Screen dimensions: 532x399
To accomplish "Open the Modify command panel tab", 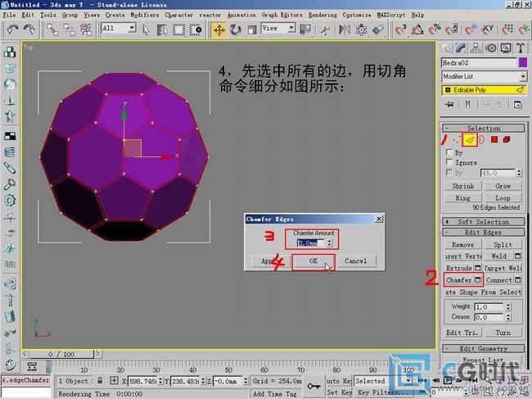I will 461,48.
